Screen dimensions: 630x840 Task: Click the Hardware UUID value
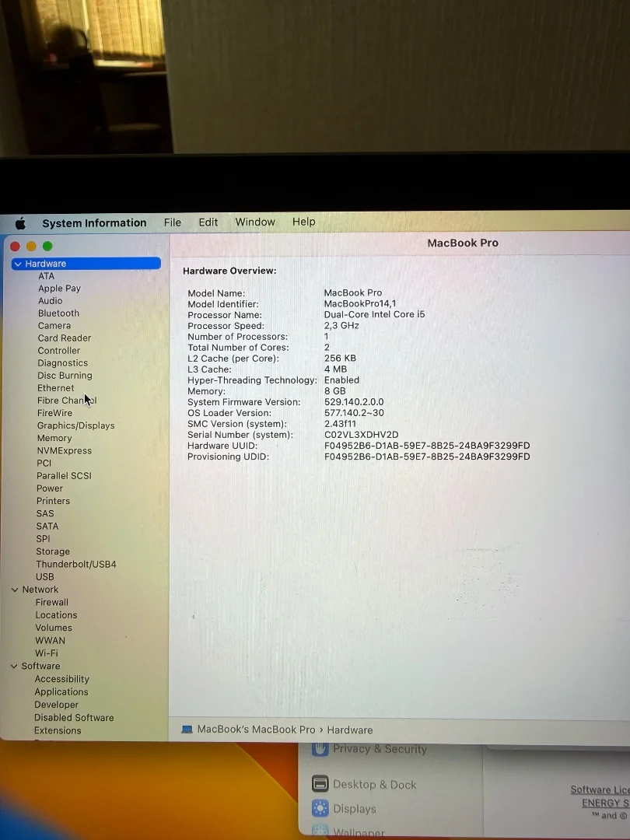click(427, 446)
